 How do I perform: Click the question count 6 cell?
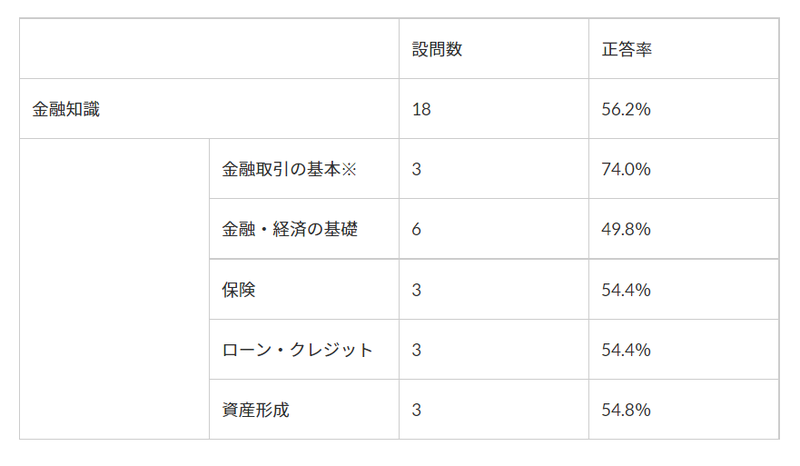(x=416, y=229)
